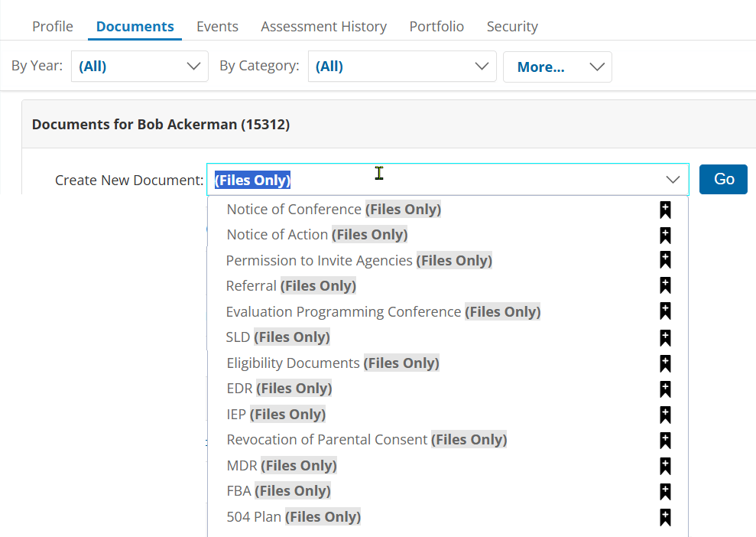Collapse the Create New Document dropdown arrow
The height and width of the screenshot is (537, 756).
[x=673, y=180]
